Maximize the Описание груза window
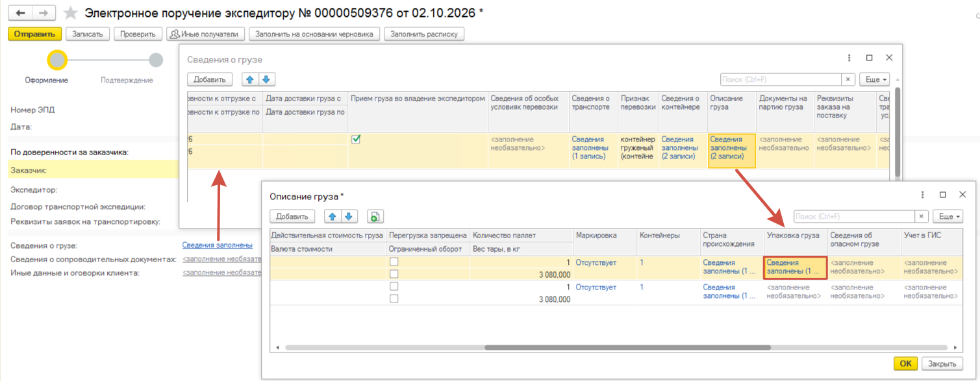This screenshot has height=381, width=980. pyautogui.click(x=942, y=195)
